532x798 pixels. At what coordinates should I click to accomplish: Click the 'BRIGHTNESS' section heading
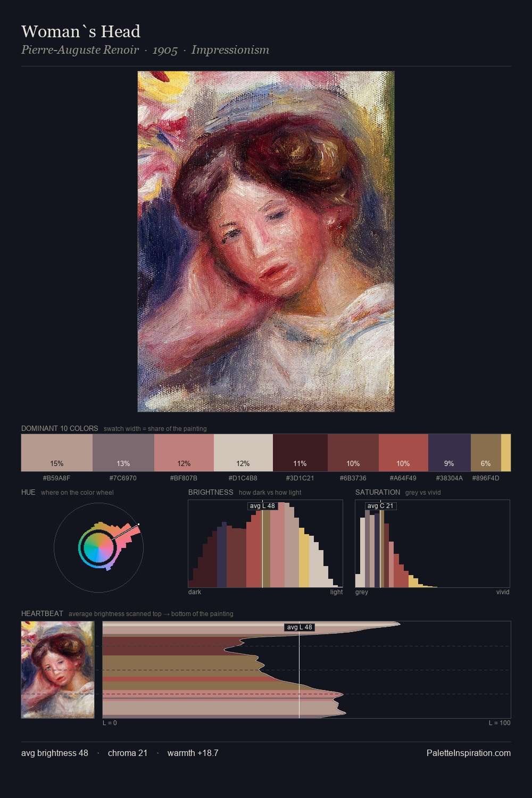pyautogui.click(x=211, y=492)
